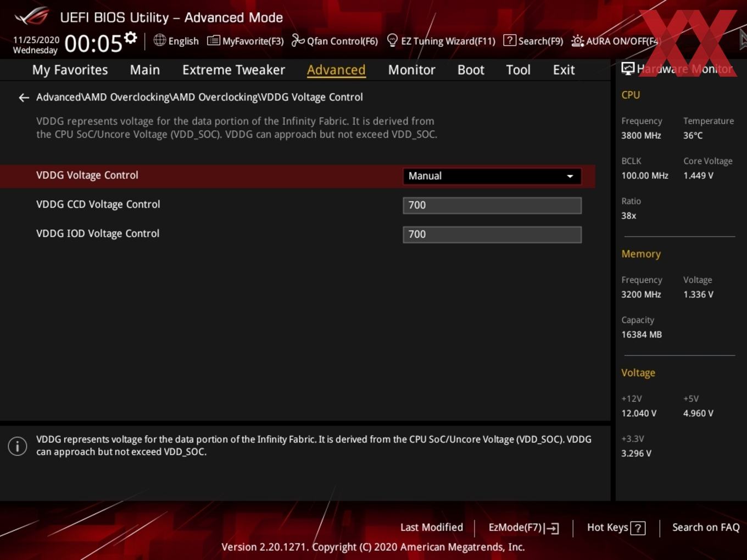Image resolution: width=747 pixels, height=560 pixels.
Task: Click the Search question mark icon
Action: [x=509, y=40]
